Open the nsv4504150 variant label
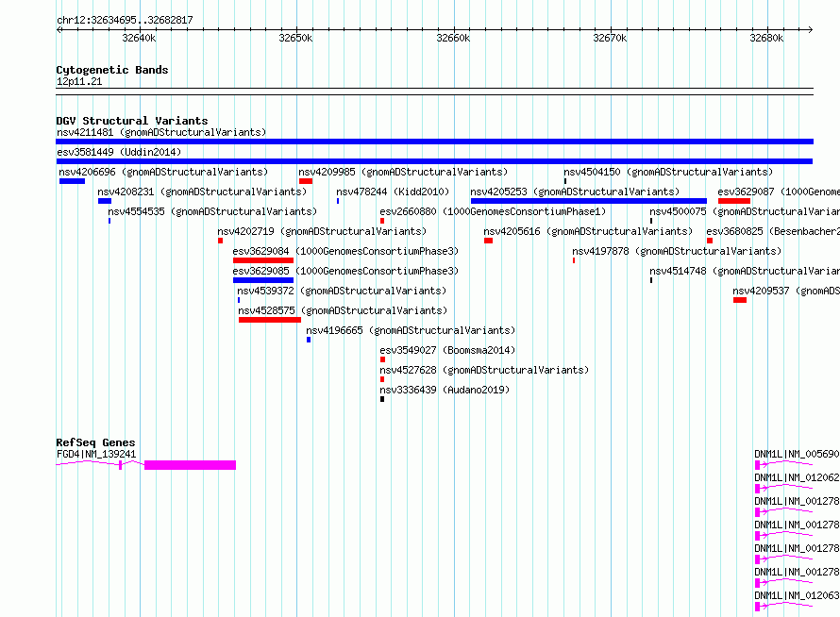Screen dimensions: 840x617 [668, 172]
